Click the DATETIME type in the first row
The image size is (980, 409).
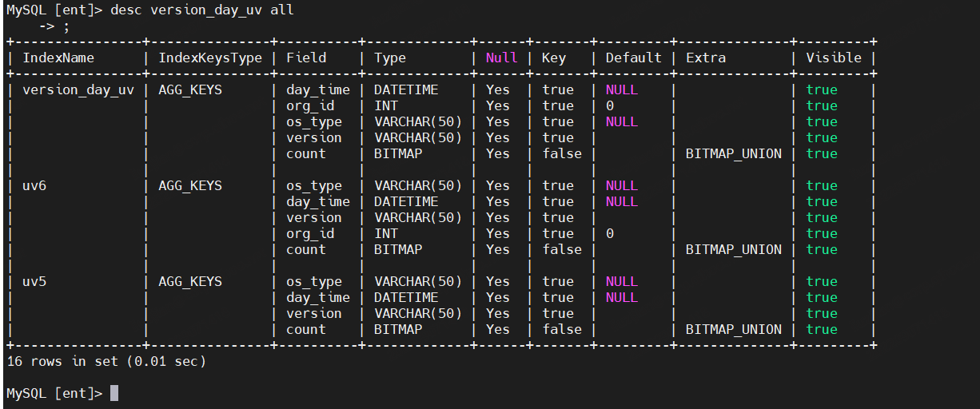[x=406, y=89]
